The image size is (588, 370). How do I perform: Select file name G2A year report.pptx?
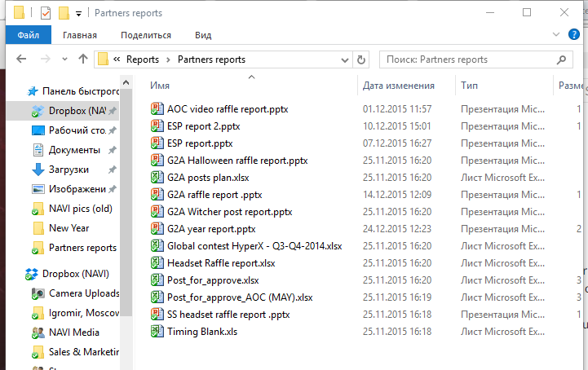pos(211,229)
